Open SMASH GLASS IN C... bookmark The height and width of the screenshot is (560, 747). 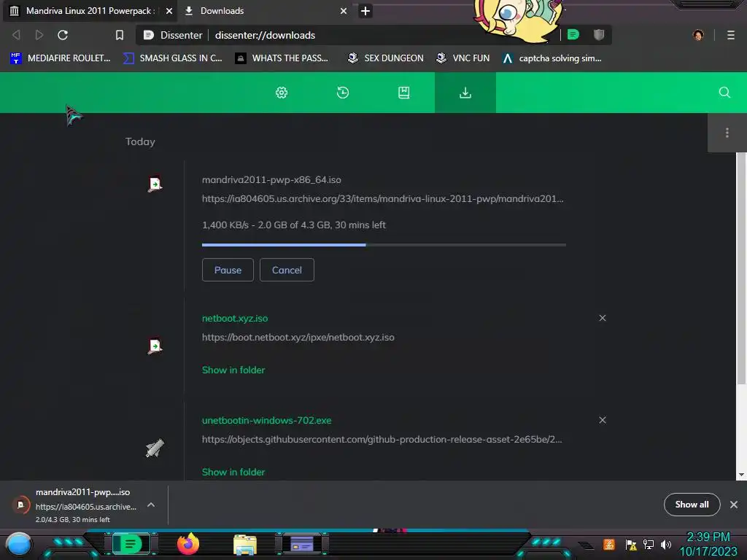coord(172,58)
